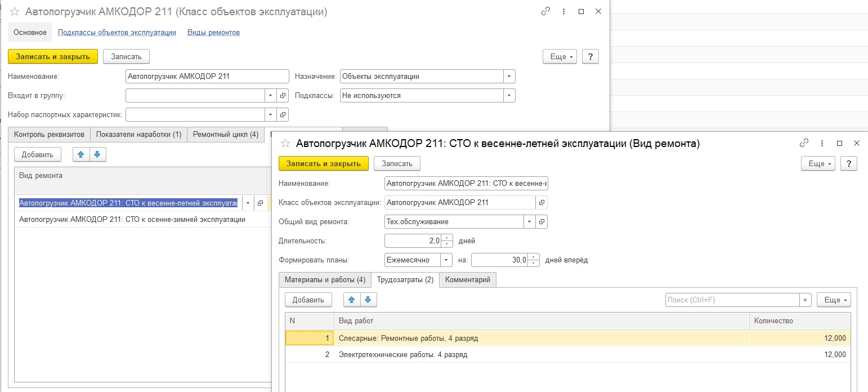Screen dimensions: 868x392
Task: Switch to Ремонтный цикл (4) tab
Action: coord(225,135)
